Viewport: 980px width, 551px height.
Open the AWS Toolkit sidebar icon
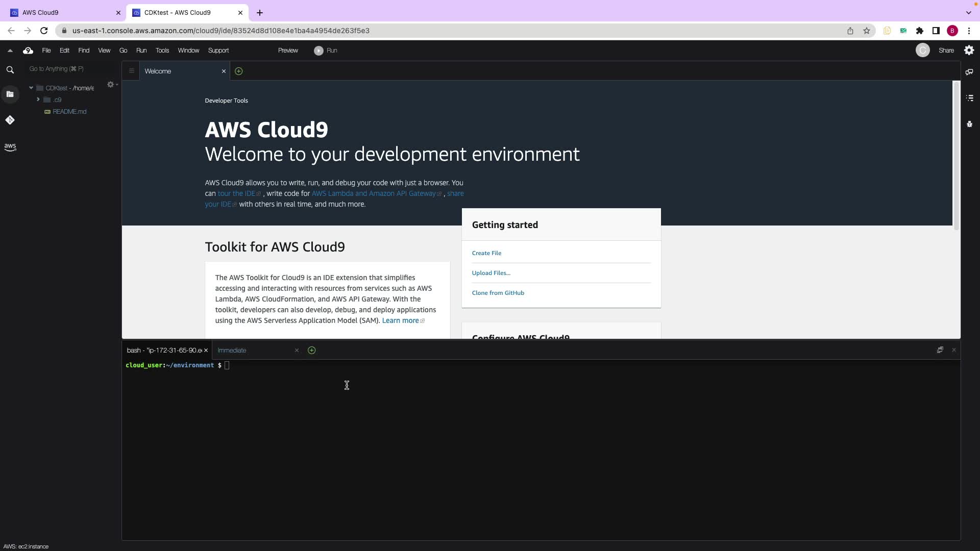point(10,147)
